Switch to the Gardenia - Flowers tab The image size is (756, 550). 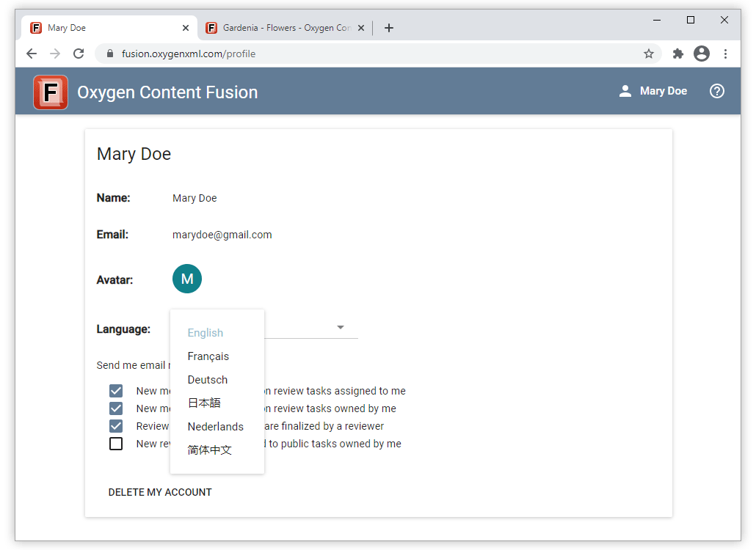[x=286, y=28]
